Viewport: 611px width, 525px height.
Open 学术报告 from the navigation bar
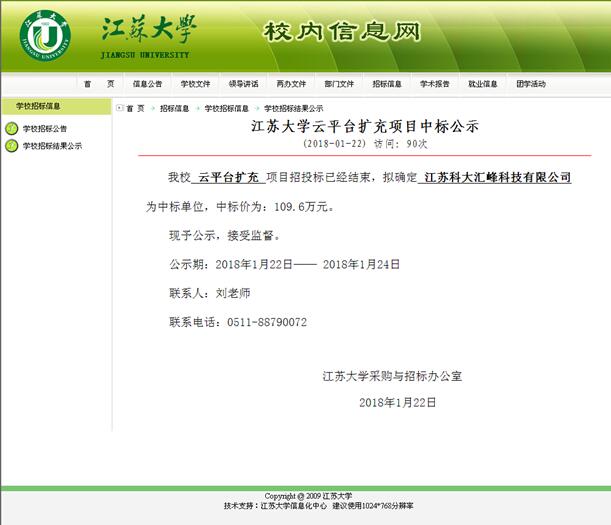pos(435,84)
